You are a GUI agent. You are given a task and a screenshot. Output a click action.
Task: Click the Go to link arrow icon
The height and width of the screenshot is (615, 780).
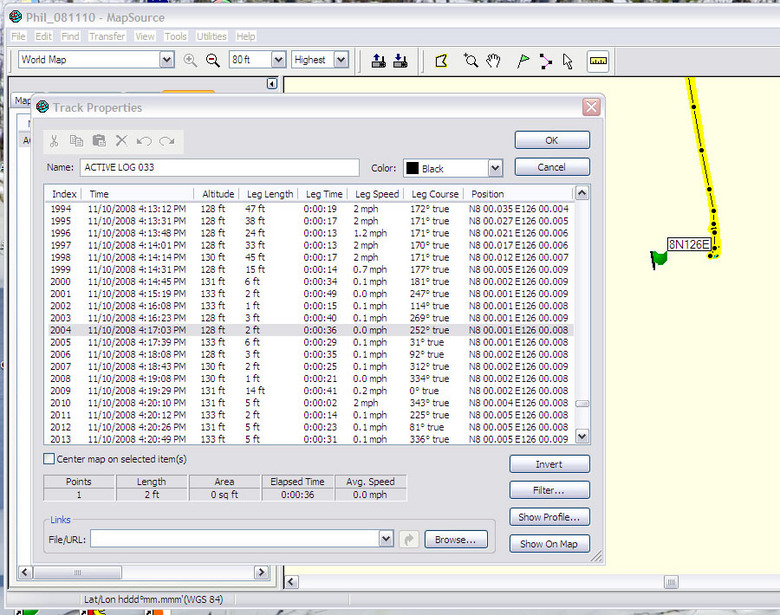409,539
